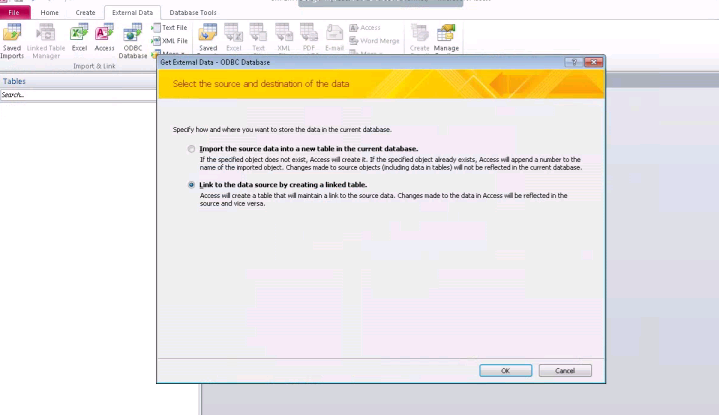The image size is (719, 415).
Task: Open Saved Imports in the ribbon
Action: (x=12, y=37)
